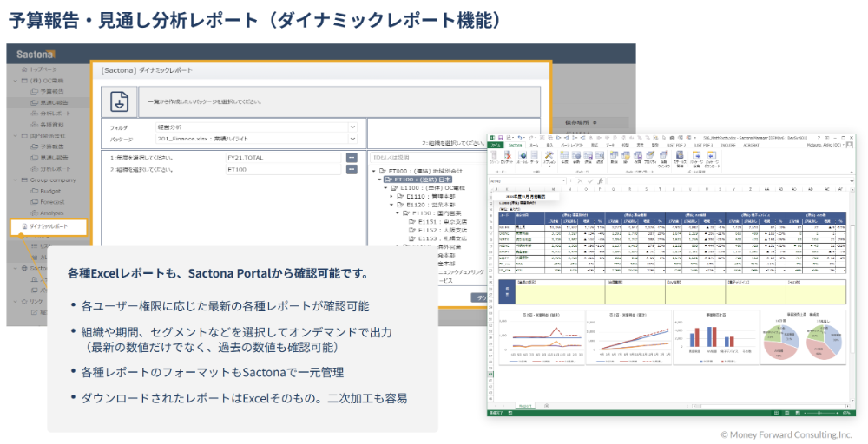Click the Excel Name Box
868x444 pixels.
(x=526, y=180)
